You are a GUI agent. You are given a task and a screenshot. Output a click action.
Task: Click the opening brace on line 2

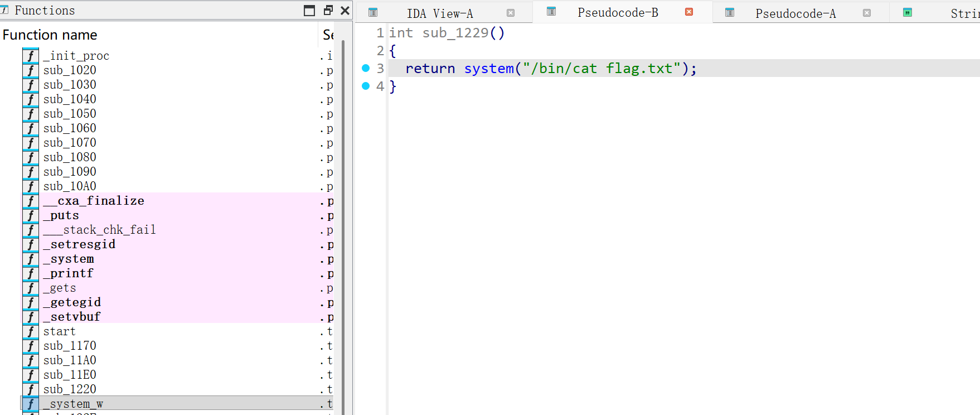click(x=392, y=51)
